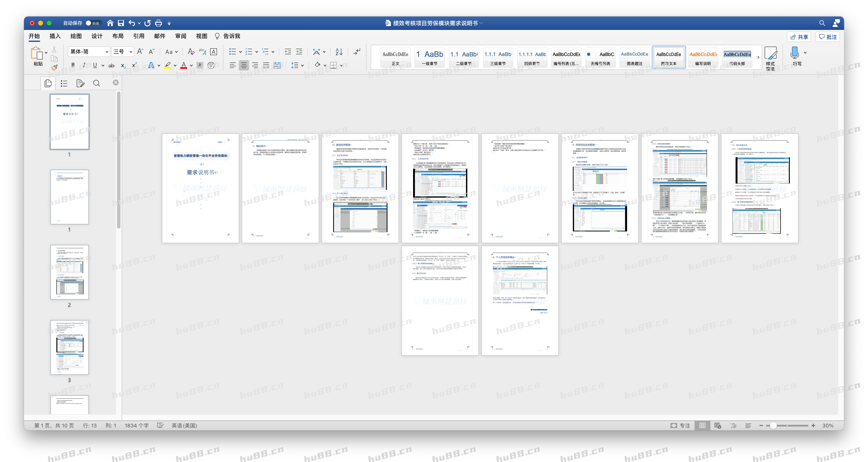Click the 批注 comments button

pos(828,37)
